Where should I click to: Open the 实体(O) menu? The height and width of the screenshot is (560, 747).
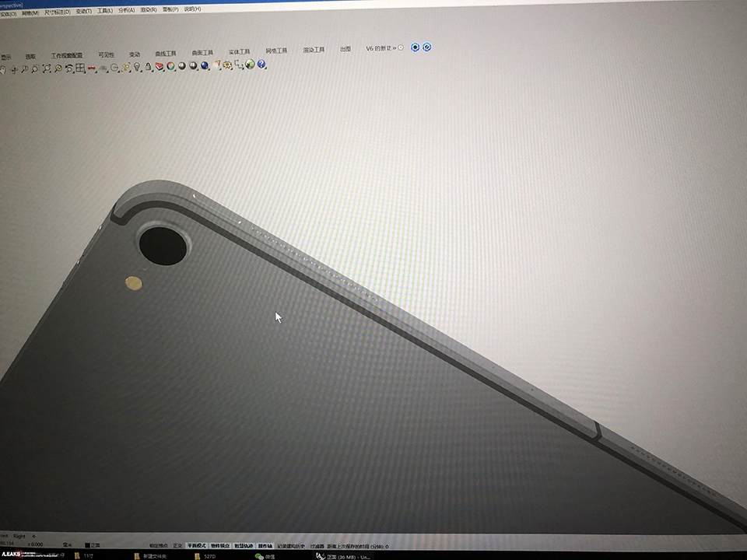pos(8,14)
